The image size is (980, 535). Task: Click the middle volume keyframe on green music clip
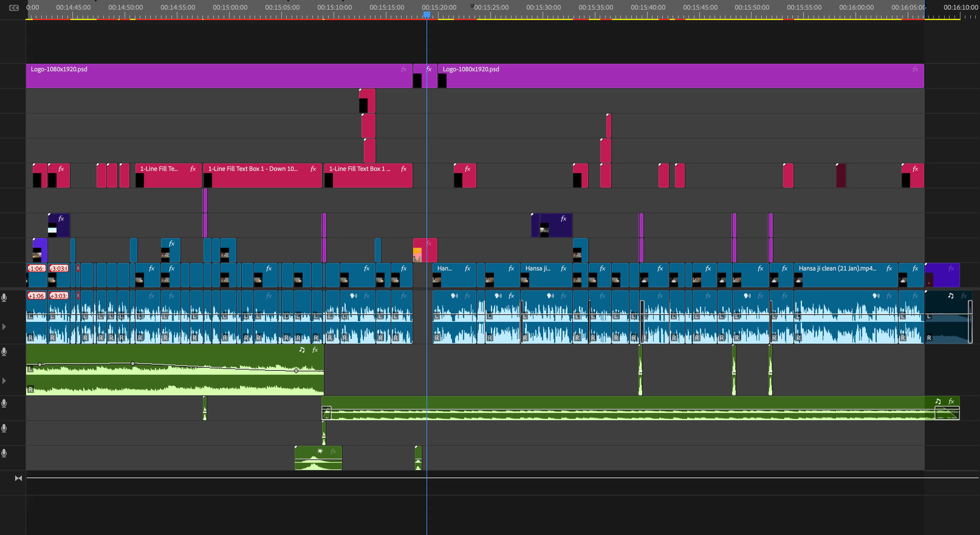click(132, 363)
